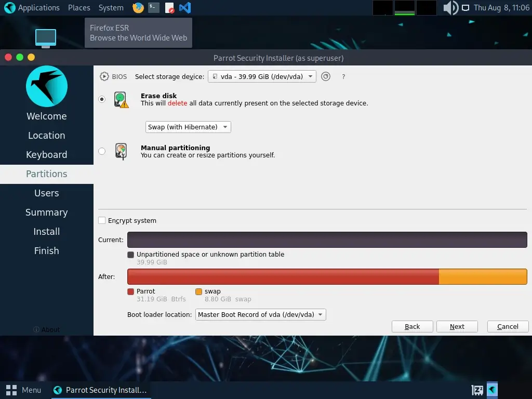Click the Back button
Viewport: 532px width, 399px height.
[412, 326]
